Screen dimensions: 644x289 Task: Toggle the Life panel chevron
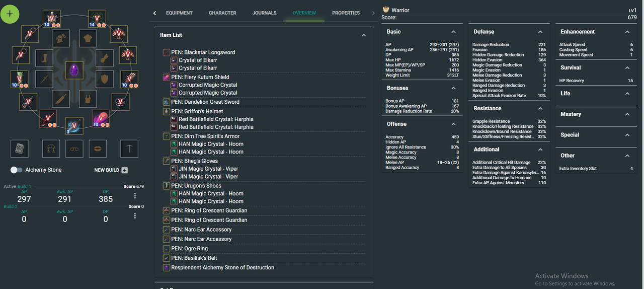click(627, 94)
